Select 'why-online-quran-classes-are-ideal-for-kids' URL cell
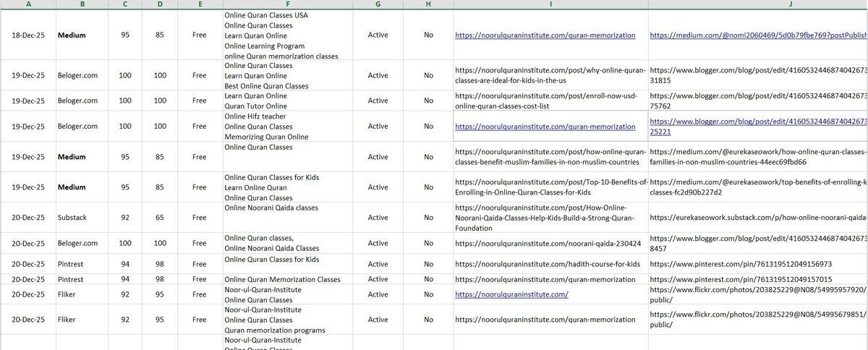The width and height of the screenshot is (868, 350). (x=550, y=75)
